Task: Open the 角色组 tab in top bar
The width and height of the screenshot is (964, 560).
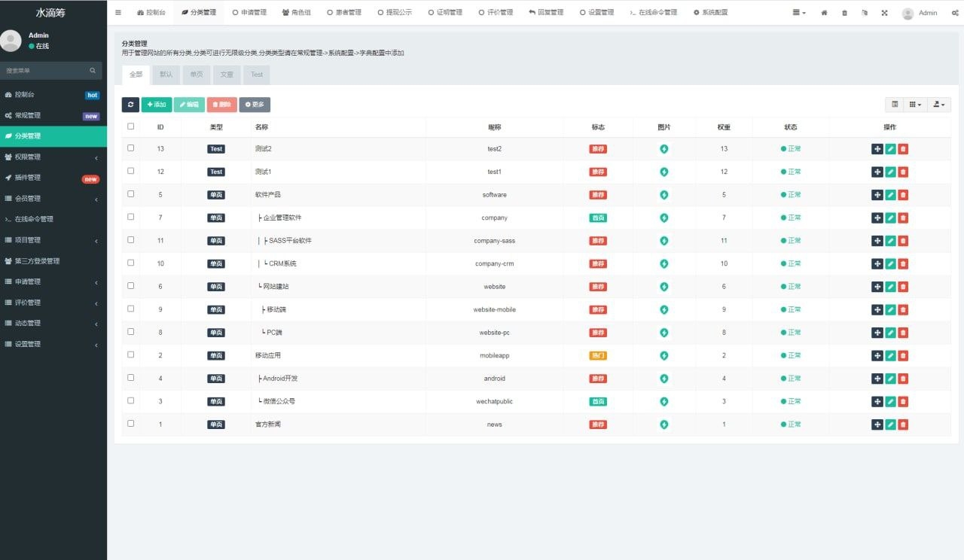Action: tap(296, 13)
